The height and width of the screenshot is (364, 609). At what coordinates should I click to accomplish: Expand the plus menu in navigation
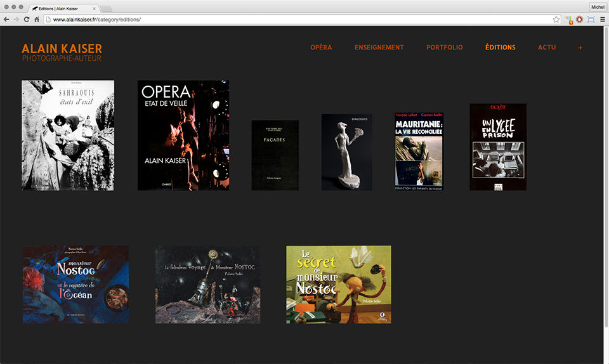click(580, 48)
